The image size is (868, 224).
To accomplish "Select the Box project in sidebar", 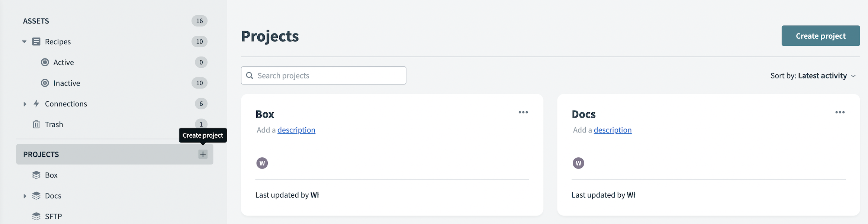I will (x=51, y=175).
